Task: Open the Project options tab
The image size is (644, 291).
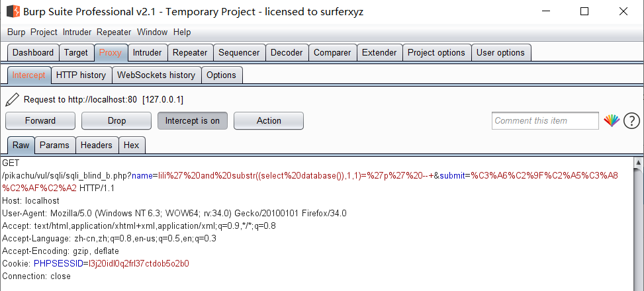Action: (x=436, y=52)
